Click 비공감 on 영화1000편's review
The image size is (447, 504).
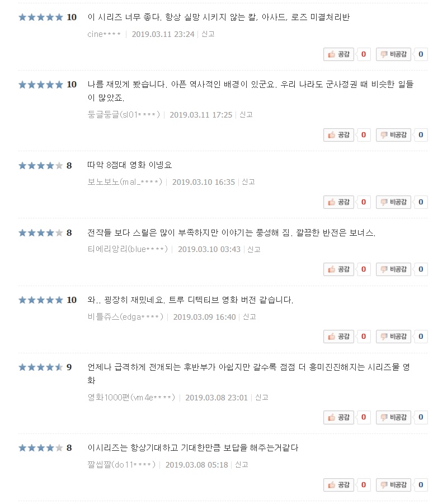(x=393, y=417)
